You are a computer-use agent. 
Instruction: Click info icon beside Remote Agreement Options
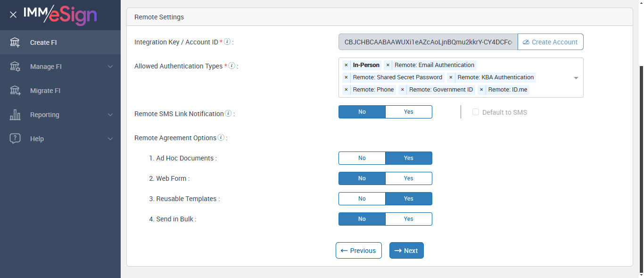[x=221, y=138]
